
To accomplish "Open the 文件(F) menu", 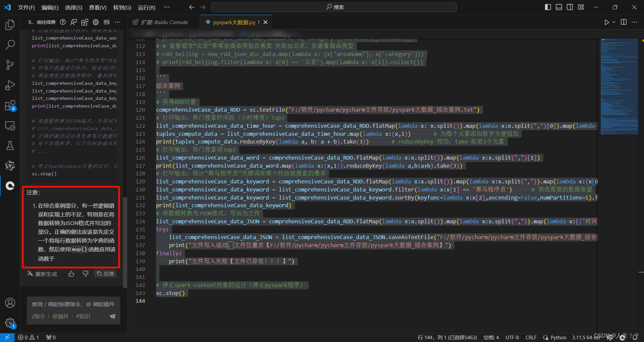I will tap(26, 7).
